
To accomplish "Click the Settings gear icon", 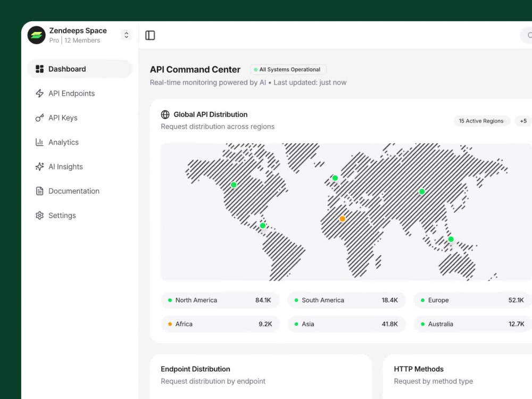I will pos(40,215).
